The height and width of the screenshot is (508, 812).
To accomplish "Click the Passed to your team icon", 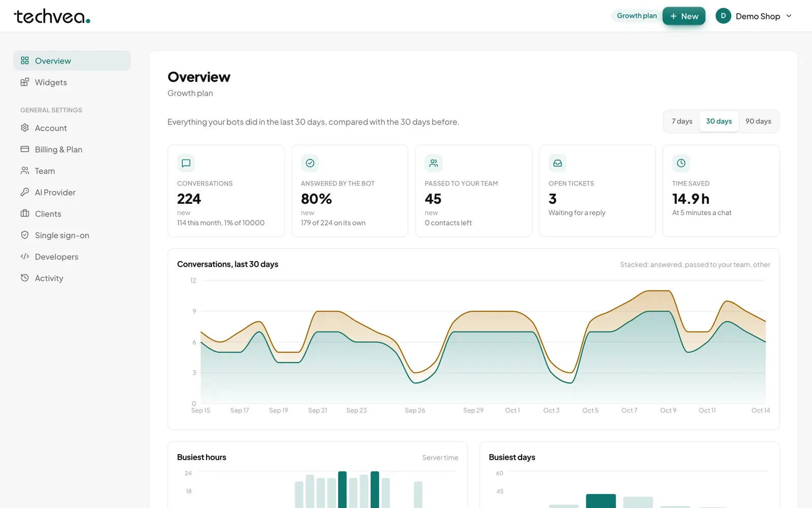I will [x=434, y=163].
